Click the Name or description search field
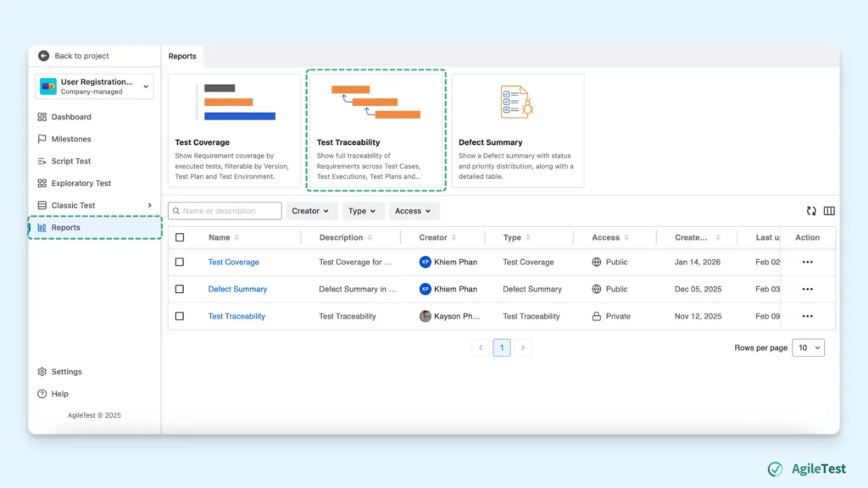The width and height of the screenshot is (868, 488). tap(225, 211)
